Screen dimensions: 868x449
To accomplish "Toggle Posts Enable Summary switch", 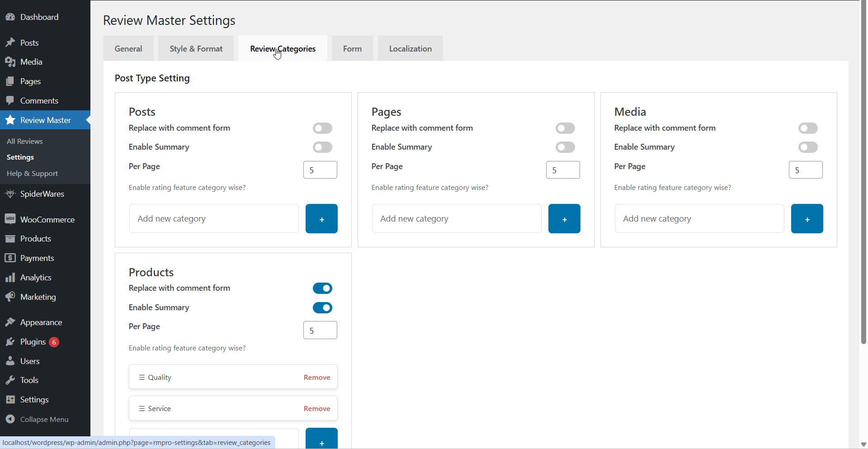I will click(x=322, y=147).
